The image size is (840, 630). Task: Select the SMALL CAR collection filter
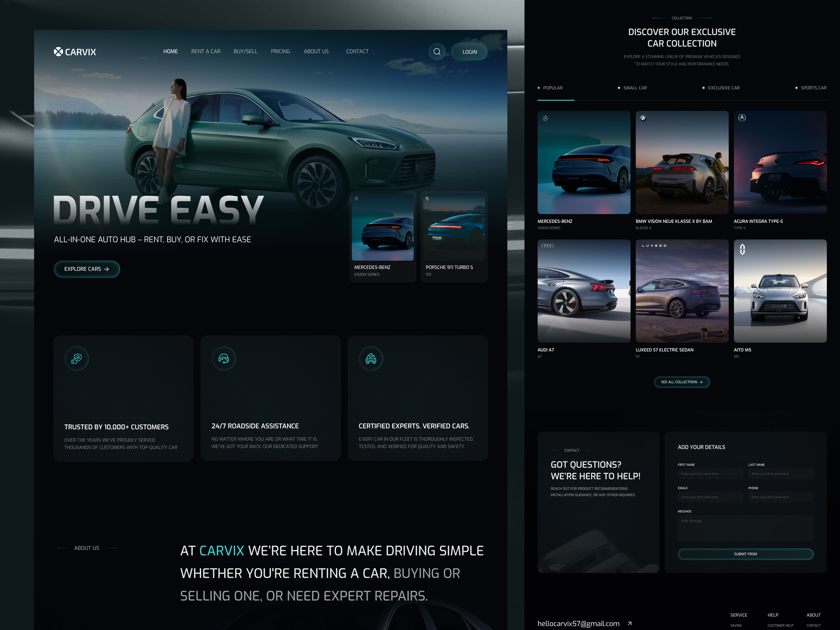634,88
